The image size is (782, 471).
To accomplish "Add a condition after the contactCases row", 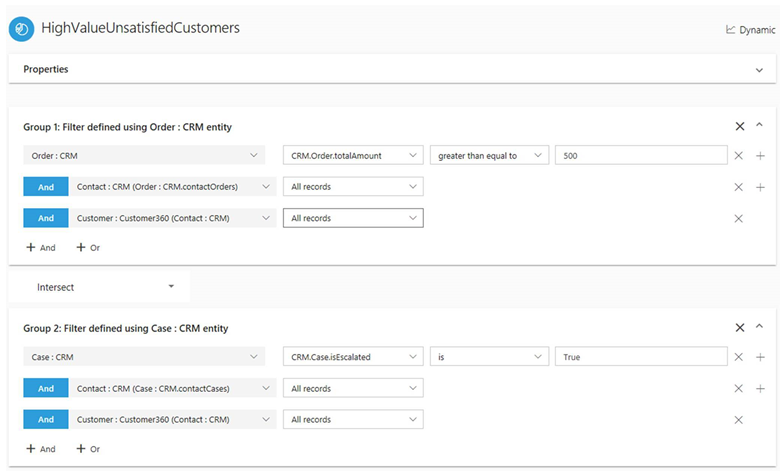I will (x=760, y=388).
